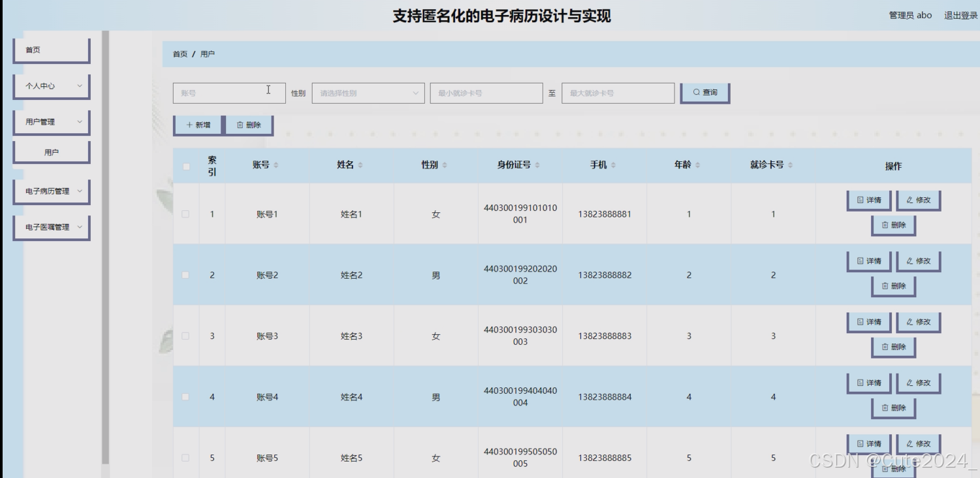This screenshot has height=478, width=980.
Task: Click 修改 for 账号1 row
Action: tap(919, 200)
